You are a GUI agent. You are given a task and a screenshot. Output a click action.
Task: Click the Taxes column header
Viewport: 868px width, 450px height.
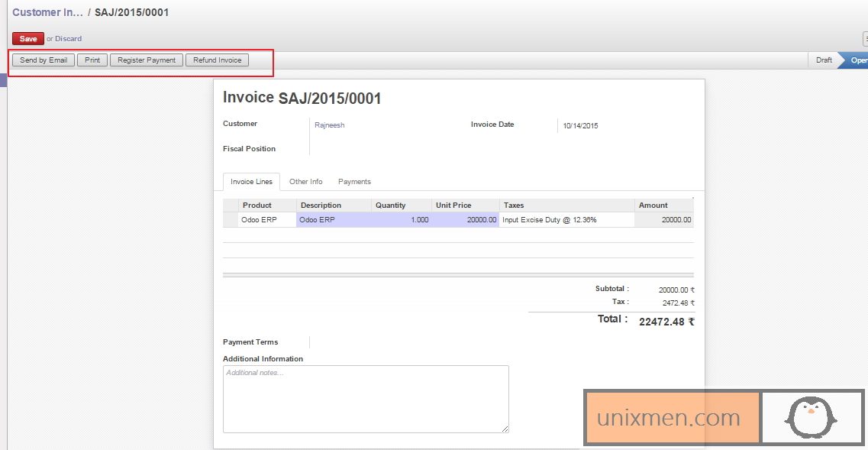click(567, 205)
